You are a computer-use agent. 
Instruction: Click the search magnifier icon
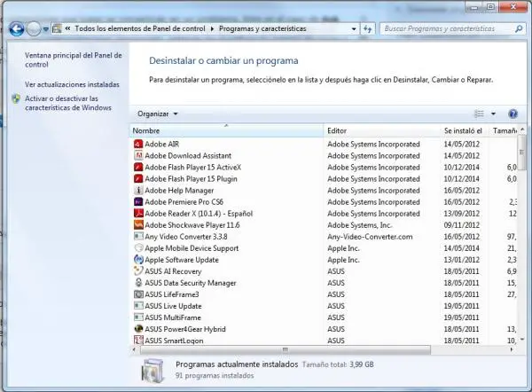pyautogui.click(x=519, y=29)
